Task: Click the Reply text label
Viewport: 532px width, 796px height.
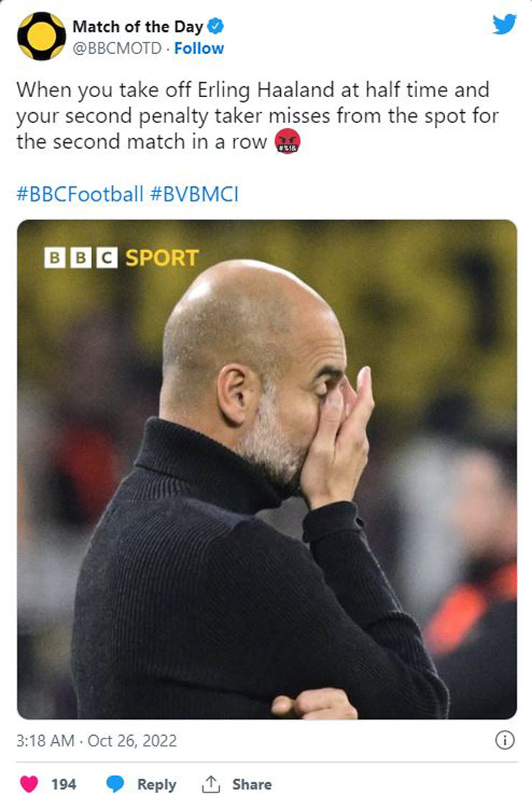Action: pyautogui.click(x=157, y=784)
